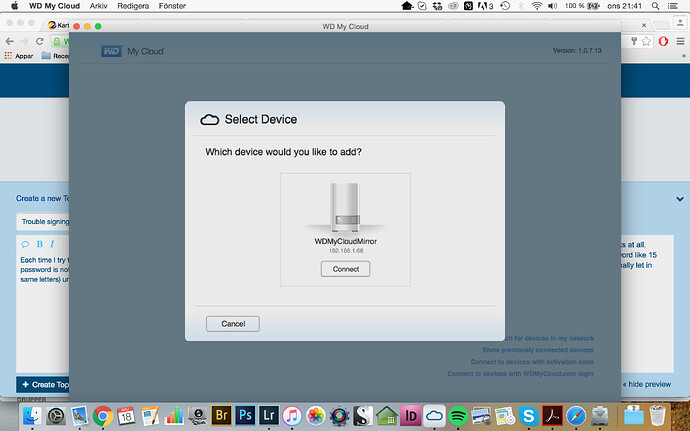This screenshot has height=431, width=690.
Task: Close the Chrome tab with the x
Action: 644,26
